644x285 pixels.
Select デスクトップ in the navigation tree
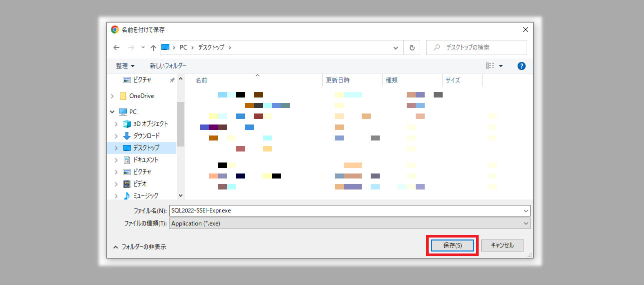tap(146, 148)
